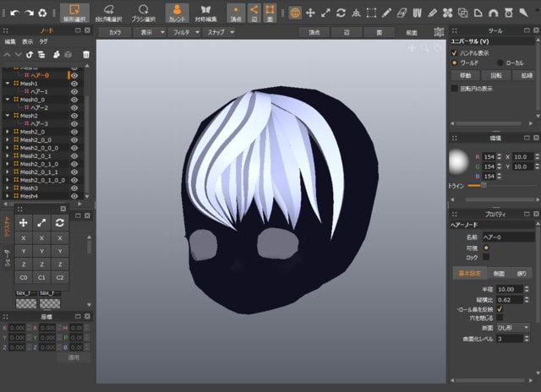Toggle the close holes (穴を閉じる) checkbox
541x392 pixels.
(500, 318)
